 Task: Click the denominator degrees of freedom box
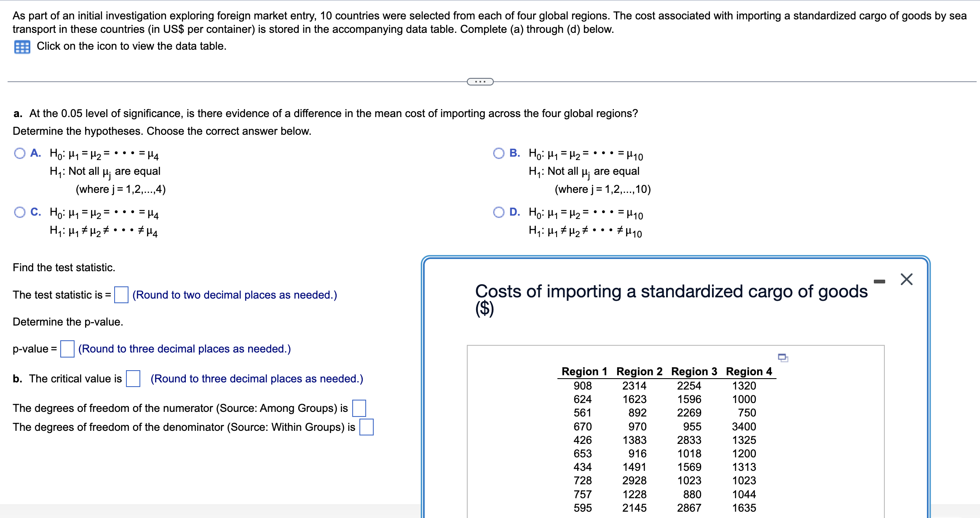pyautogui.click(x=367, y=427)
